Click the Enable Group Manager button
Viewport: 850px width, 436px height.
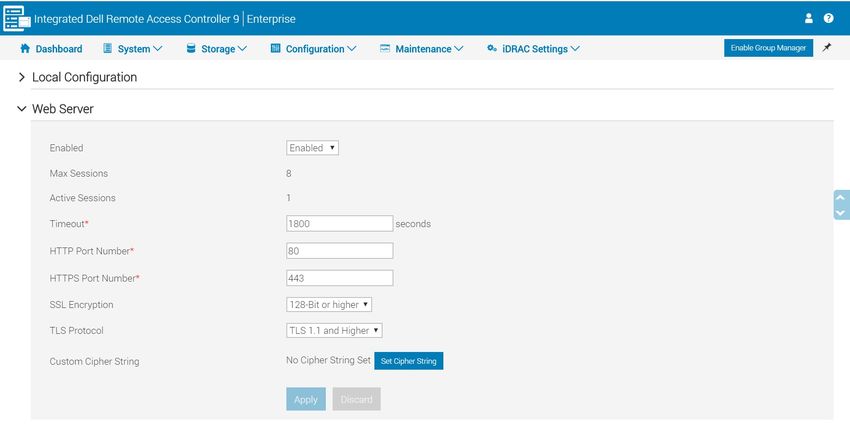768,48
